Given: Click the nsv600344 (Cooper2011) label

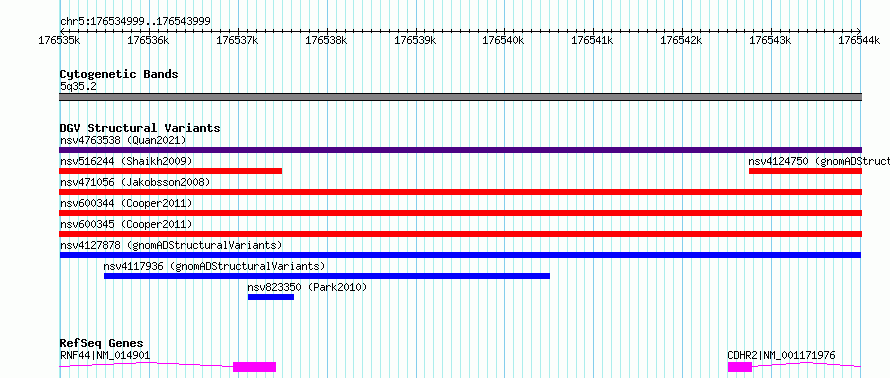Looking at the screenshot, I should tap(126, 203).
